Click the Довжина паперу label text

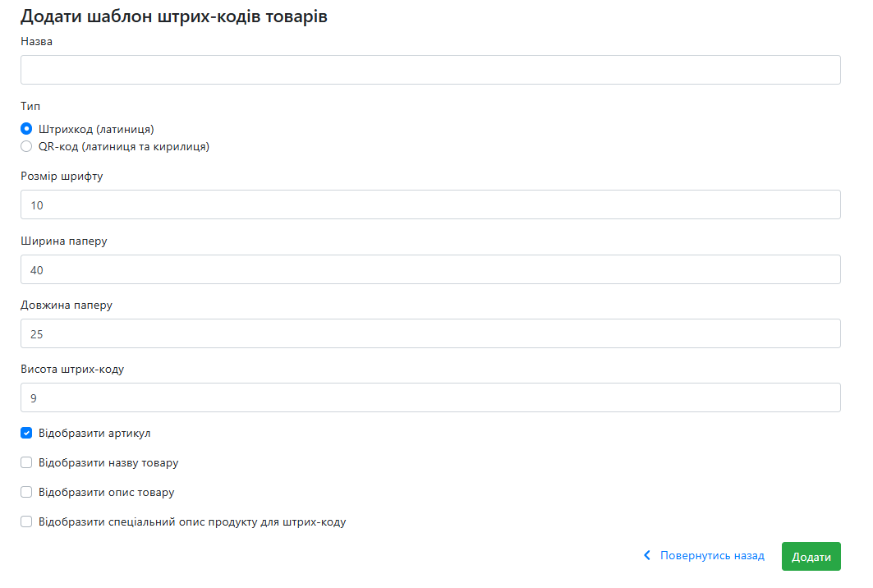(x=67, y=305)
